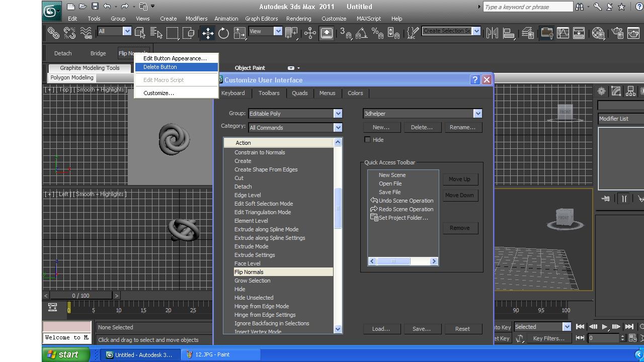
Task: Switch to the Quads tab
Action: click(x=300, y=93)
